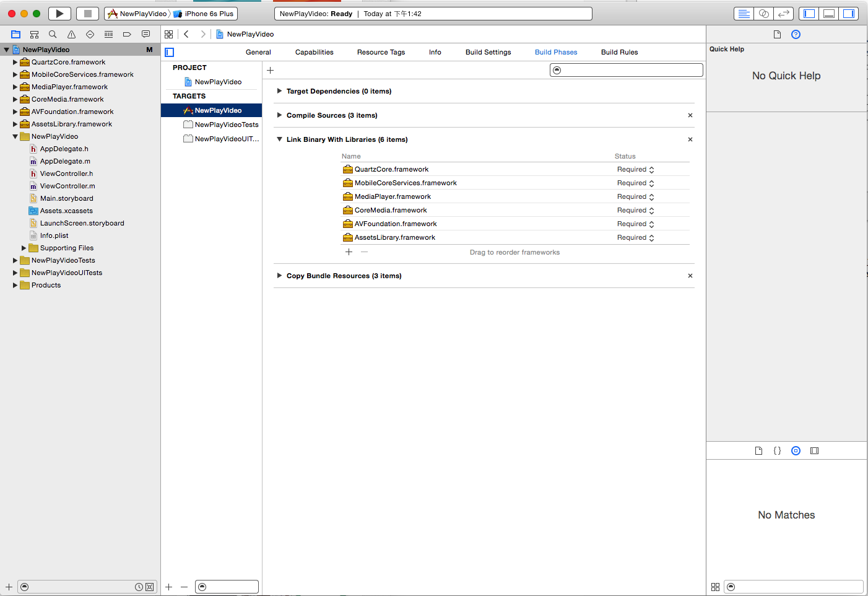Choose the iPhone 6s Plus destination
This screenshot has width=868, height=596.
click(204, 14)
